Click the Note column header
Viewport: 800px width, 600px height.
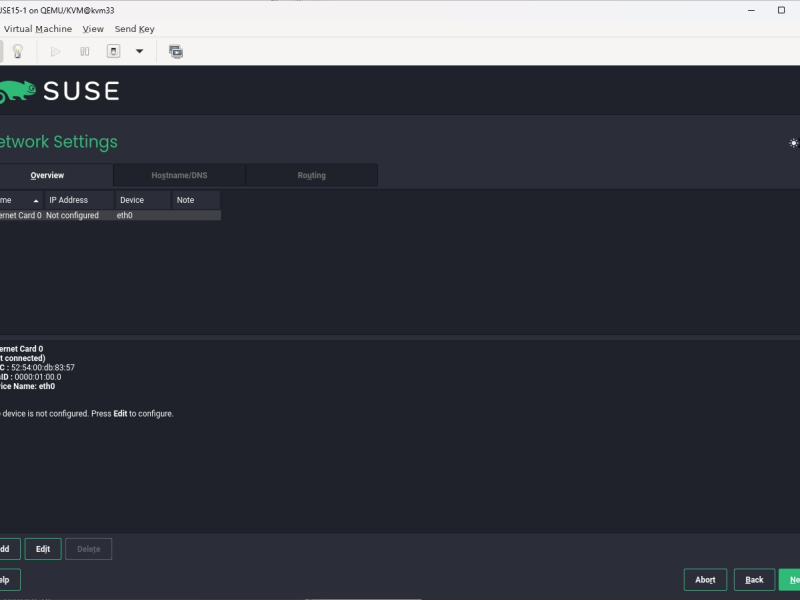(196, 200)
